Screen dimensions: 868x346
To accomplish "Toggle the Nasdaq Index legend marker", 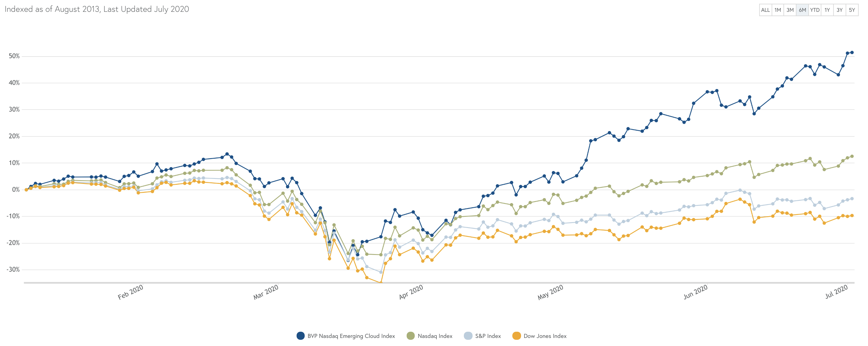I will (x=410, y=335).
